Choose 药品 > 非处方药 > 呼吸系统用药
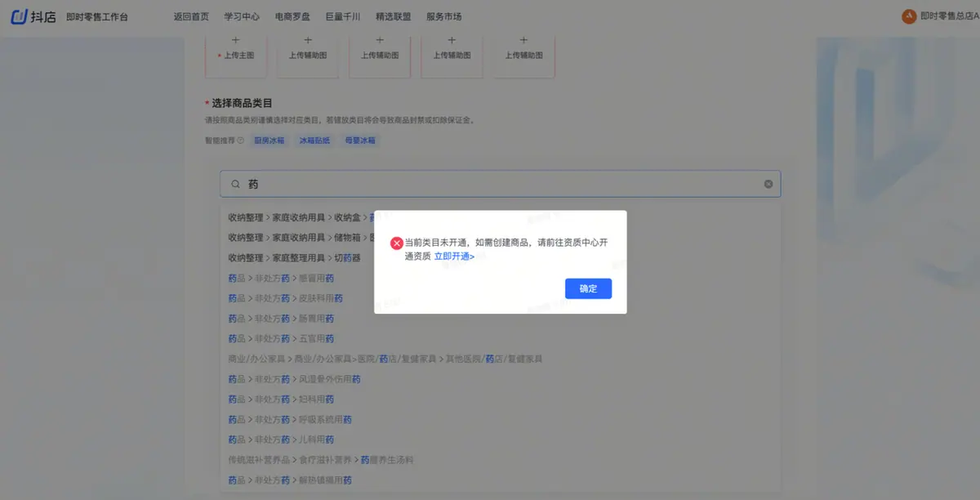Image resolution: width=980 pixels, height=500 pixels. (291, 419)
